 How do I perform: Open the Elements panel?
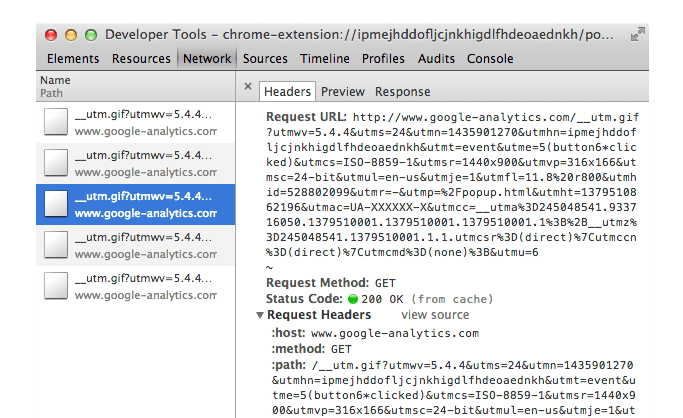73,59
